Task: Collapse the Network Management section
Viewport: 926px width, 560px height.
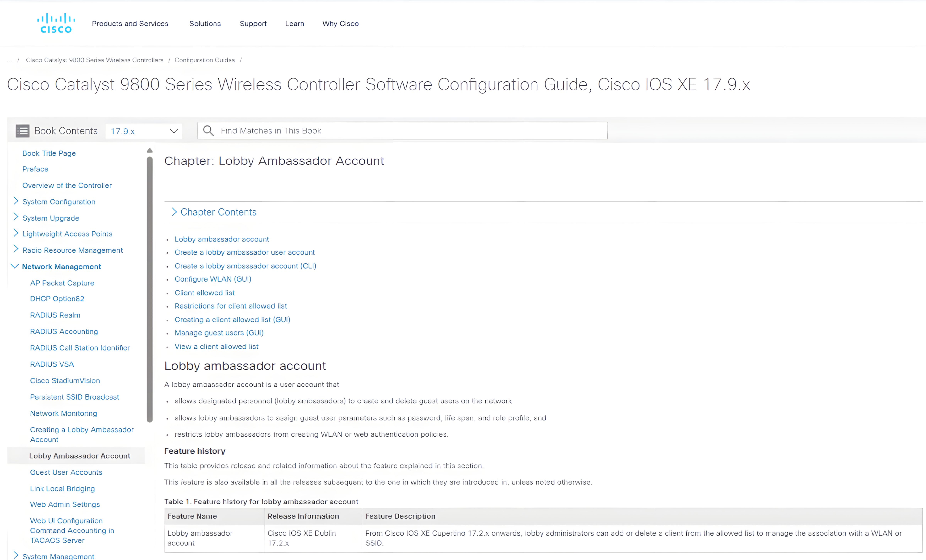Action: click(15, 266)
